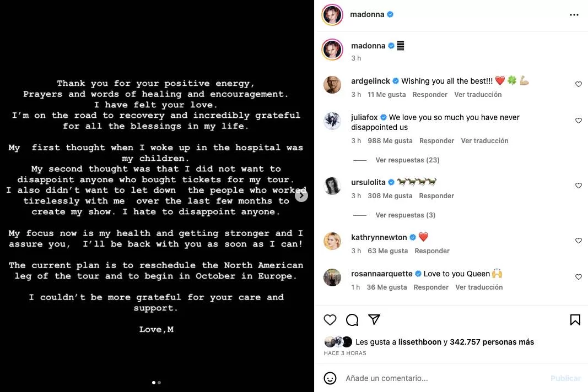
Task: Expand ursulolita's 3 replies
Action: [405, 215]
